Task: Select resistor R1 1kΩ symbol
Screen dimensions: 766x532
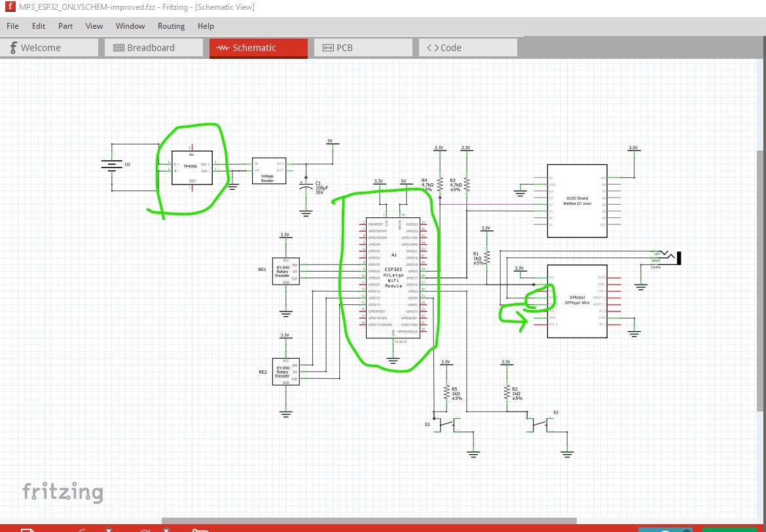Action: pyautogui.click(x=486, y=258)
